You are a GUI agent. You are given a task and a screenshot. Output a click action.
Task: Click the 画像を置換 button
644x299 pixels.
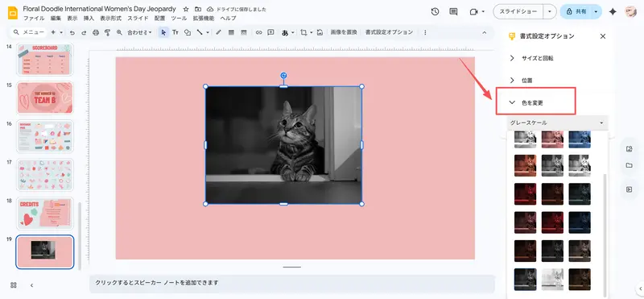point(344,32)
